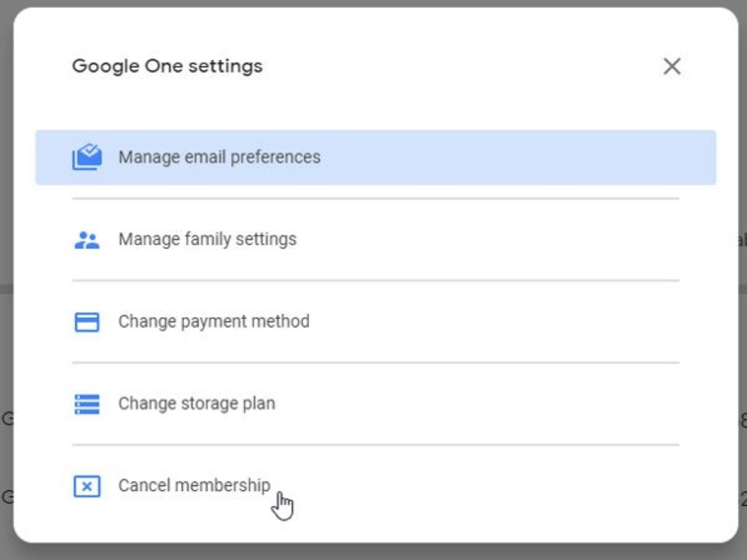Click empty space right of Cancel membership

[498, 486]
